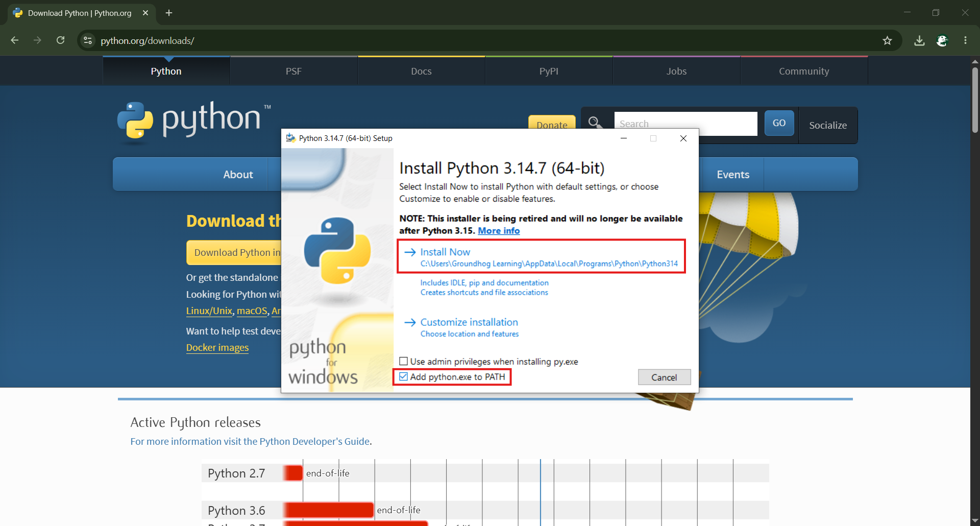This screenshot has width=980, height=526.
Task: Click the Search input field
Action: (685, 124)
